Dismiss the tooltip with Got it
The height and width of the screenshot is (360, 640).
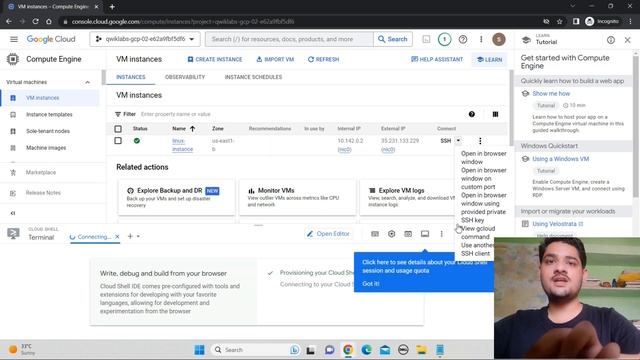click(371, 284)
